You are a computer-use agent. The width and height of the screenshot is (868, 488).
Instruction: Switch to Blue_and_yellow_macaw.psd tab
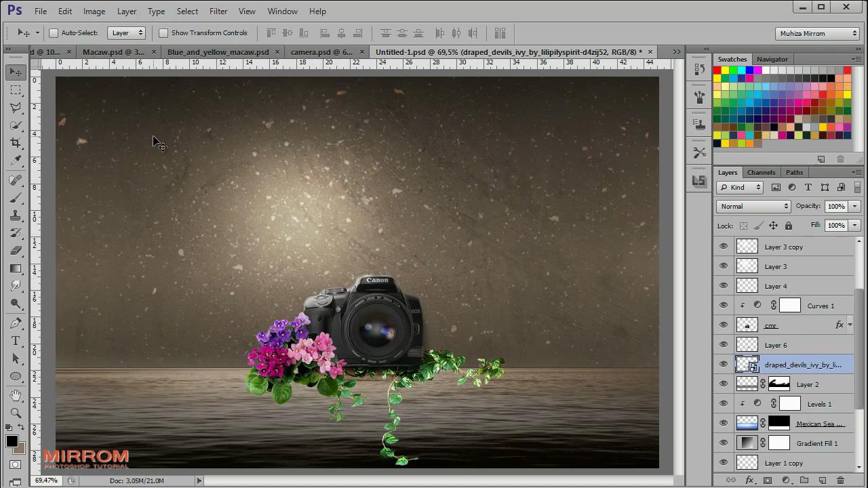point(218,52)
